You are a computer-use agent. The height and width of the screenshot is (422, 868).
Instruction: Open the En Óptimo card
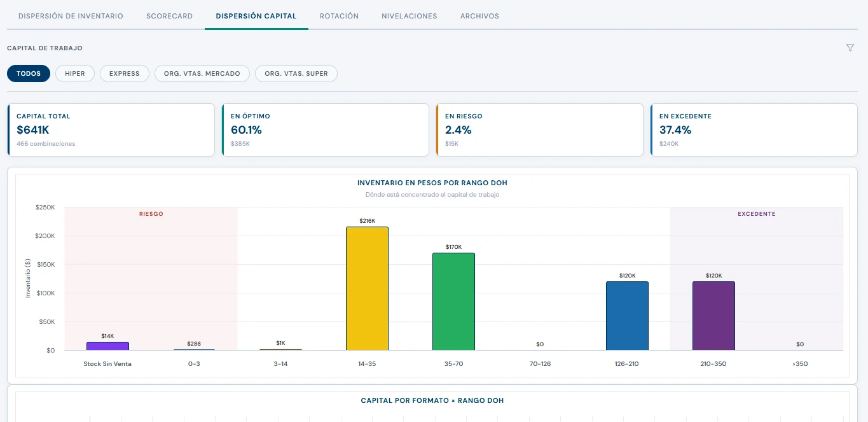click(325, 130)
